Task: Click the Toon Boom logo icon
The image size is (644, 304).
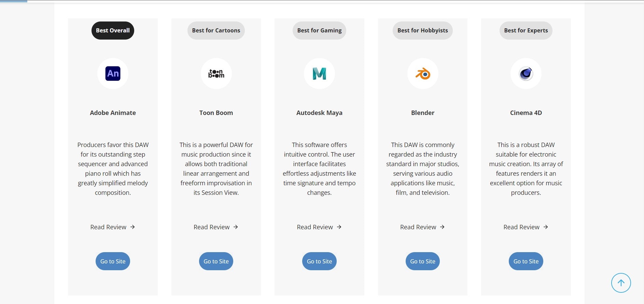Action: 216,73
